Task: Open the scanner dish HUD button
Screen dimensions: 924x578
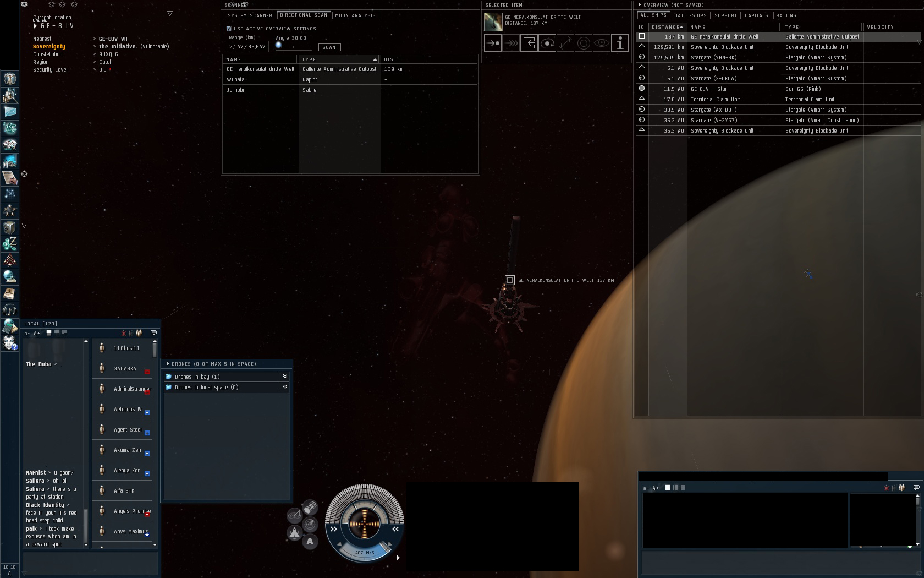Action: click(x=295, y=515)
